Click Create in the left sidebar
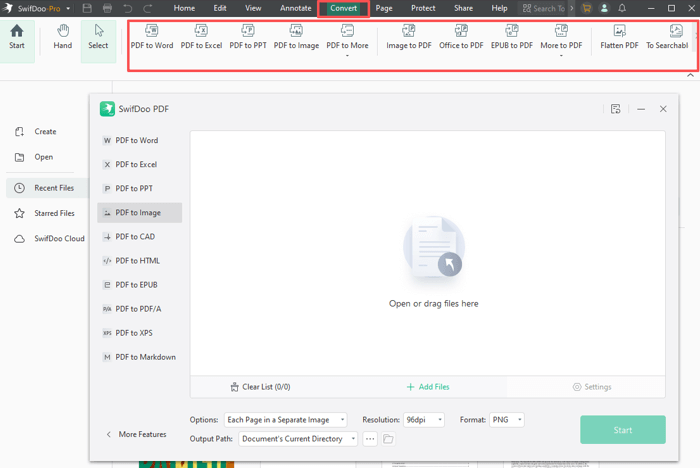Viewport: 700px width, 468px height. [36, 132]
